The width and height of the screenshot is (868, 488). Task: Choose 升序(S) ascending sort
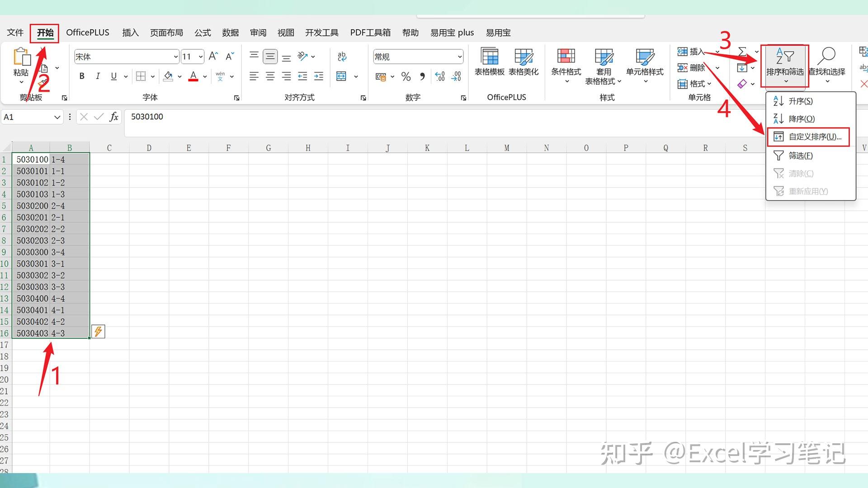click(811, 101)
